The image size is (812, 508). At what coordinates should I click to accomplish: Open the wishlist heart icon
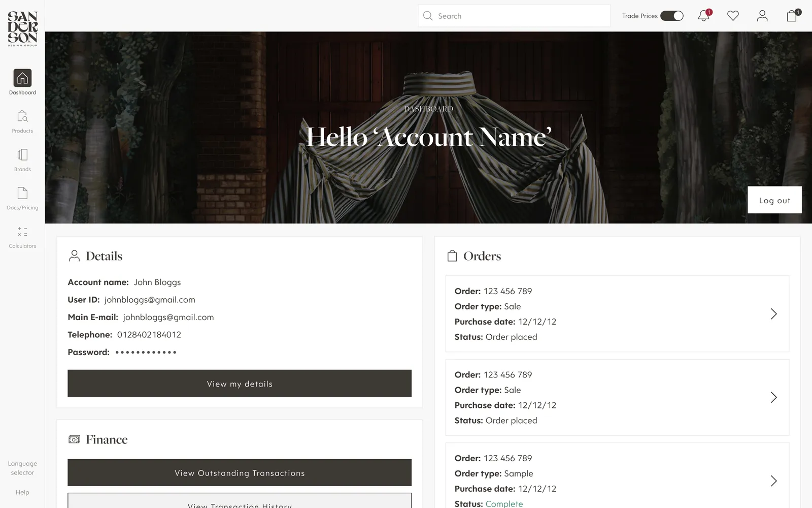pyautogui.click(x=733, y=16)
